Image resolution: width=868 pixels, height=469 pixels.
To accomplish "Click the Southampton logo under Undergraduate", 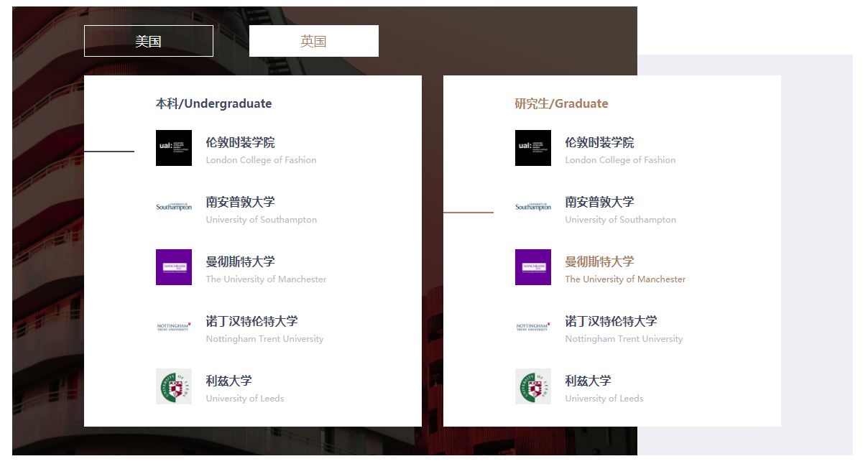I will pyautogui.click(x=174, y=208).
